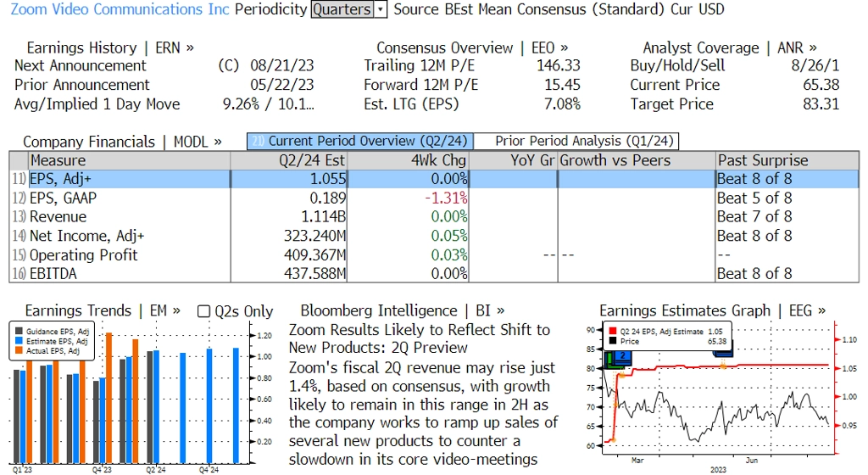Open the Periodicity Quarters dropdown arrow
The width and height of the screenshot is (868, 475).
[x=381, y=9]
